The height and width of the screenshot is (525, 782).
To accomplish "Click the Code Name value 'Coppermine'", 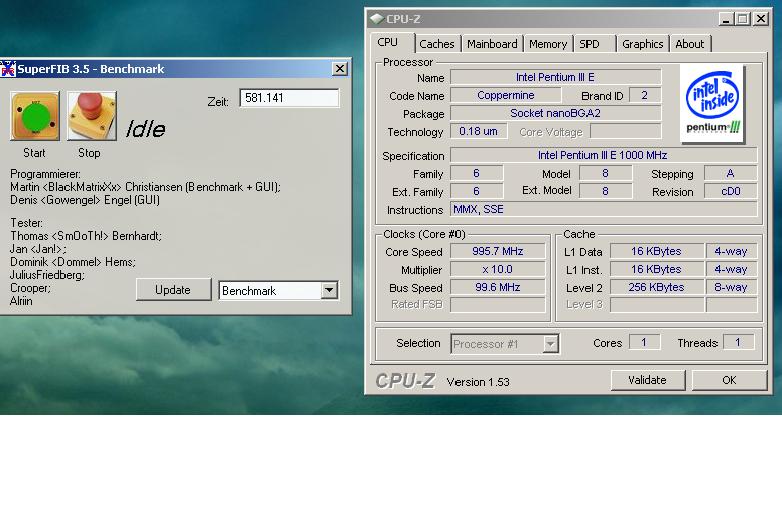I will (506, 95).
